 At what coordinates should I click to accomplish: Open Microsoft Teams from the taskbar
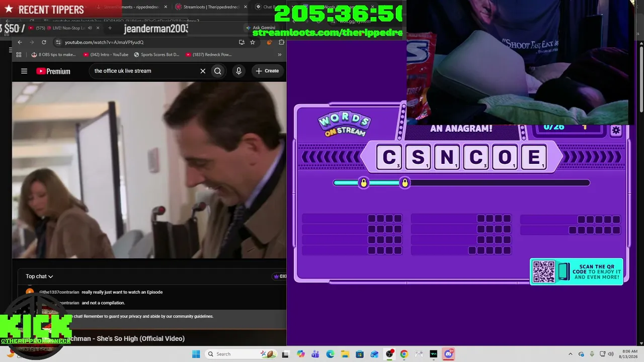[x=315, y=354]
